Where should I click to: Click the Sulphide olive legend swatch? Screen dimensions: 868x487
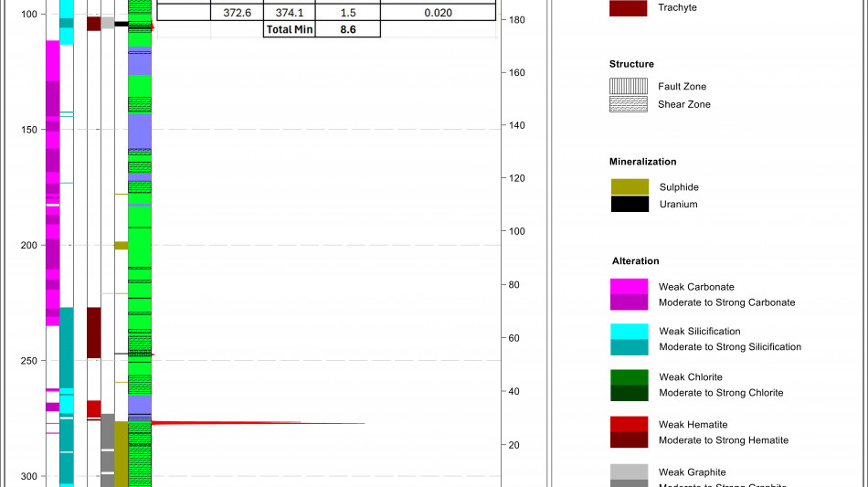point(629,186)
